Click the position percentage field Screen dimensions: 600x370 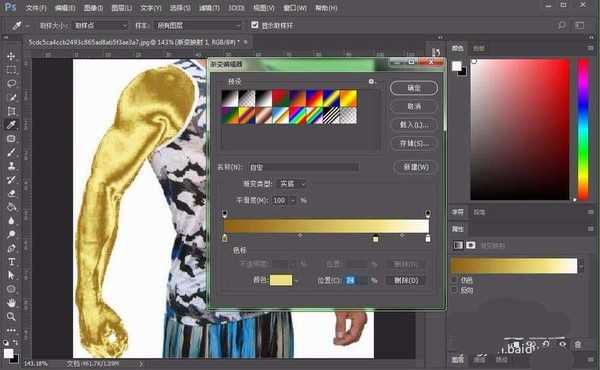point(356,280)
